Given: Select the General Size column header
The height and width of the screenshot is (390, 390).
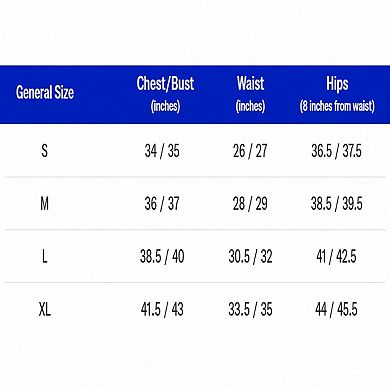Looking at the screenshot, I should (45, 93).
